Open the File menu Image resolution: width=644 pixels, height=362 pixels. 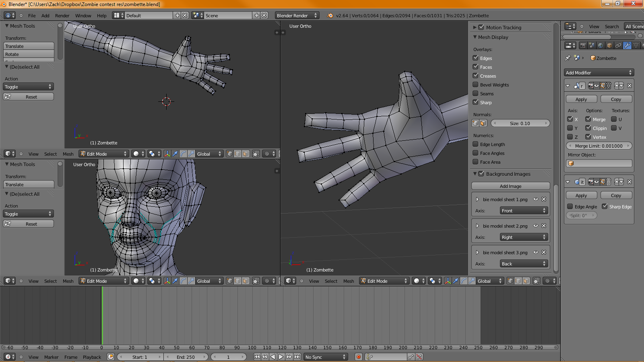pyautogui.click(x=32, y=15)
